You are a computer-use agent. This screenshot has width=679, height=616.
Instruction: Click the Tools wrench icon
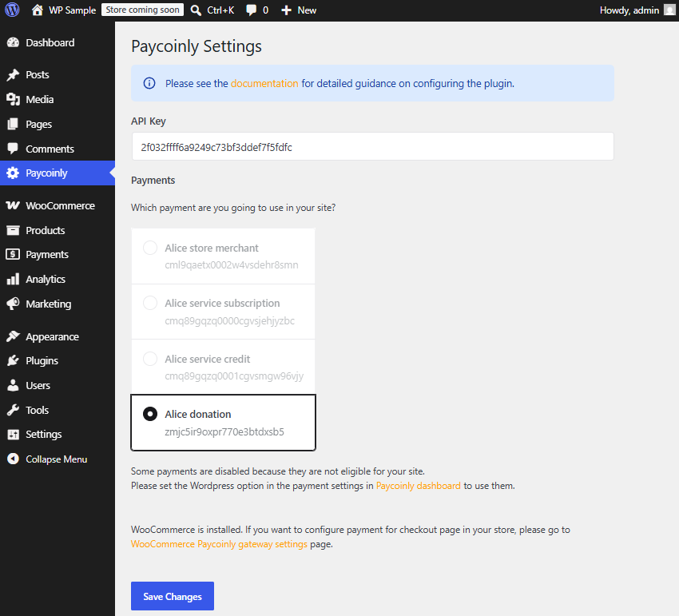click(x=13, y=410)
